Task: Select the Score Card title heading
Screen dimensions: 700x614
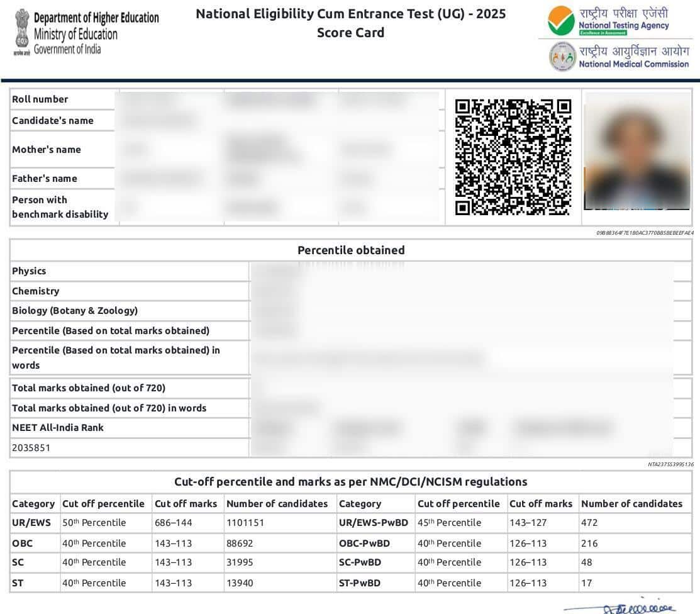Action: (350, 33)
